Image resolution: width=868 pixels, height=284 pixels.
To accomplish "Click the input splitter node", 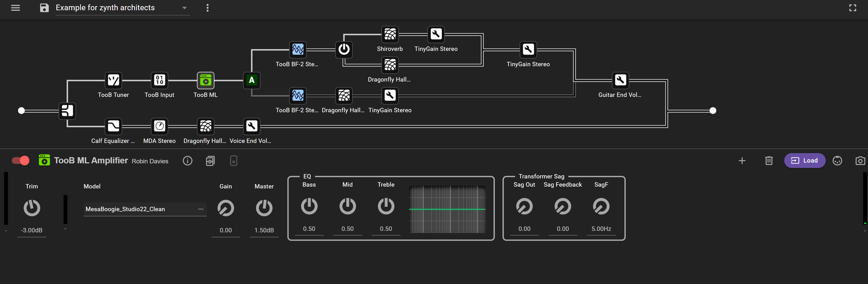I will (x=67, y=111).
